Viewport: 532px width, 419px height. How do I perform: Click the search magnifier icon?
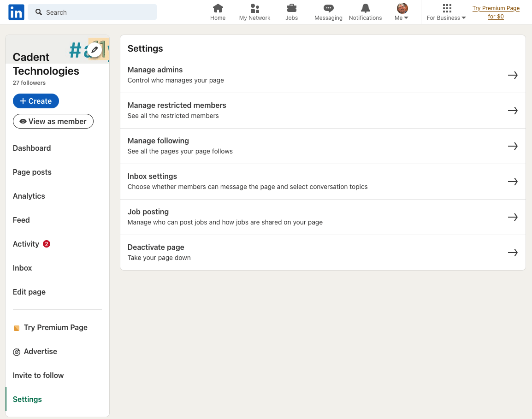[39, 12]
